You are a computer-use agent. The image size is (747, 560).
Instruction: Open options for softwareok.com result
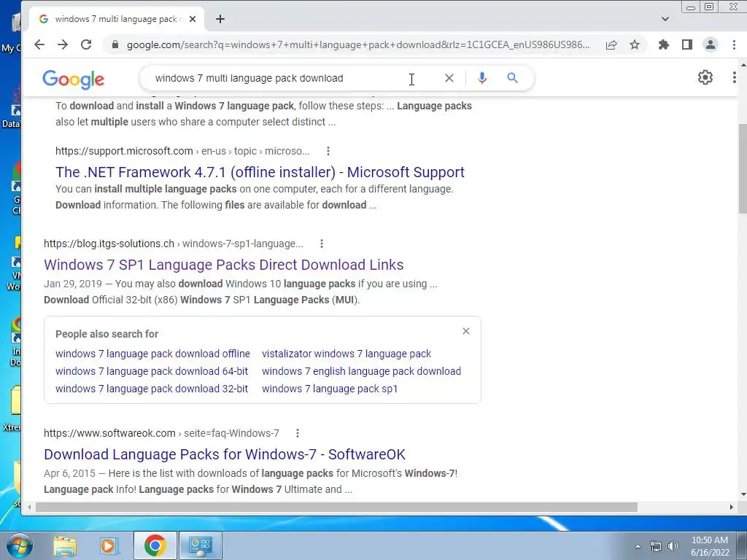pos(298,433)
